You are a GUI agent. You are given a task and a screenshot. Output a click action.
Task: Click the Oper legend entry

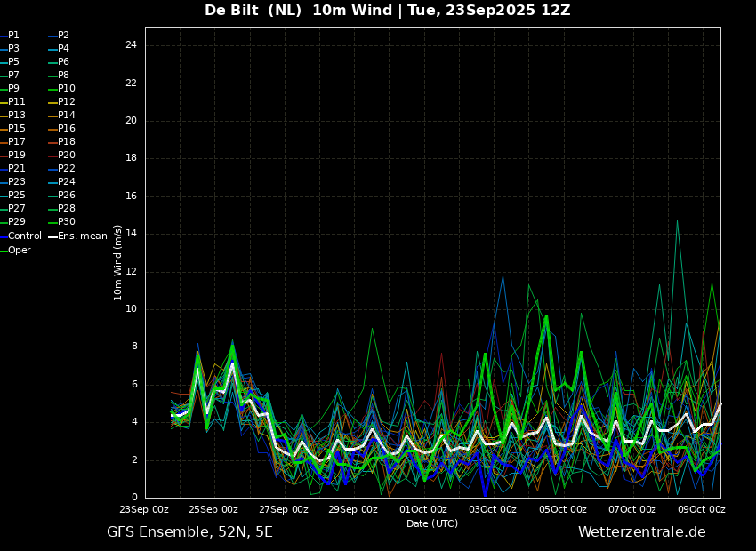point(19,251)
